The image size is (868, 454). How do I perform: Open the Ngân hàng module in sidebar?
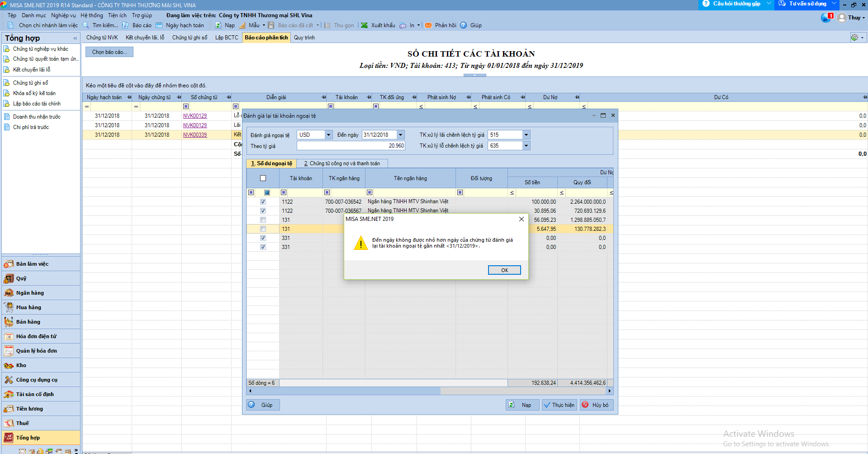coord(30,293)
